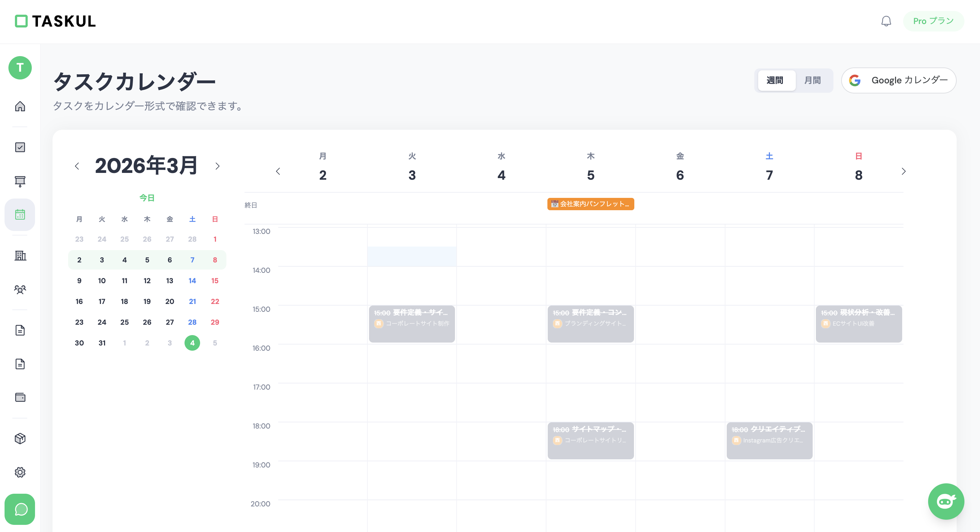Select March 1 in mini calendar
The width and height of the screenshot is (980, 532).
(215, 239)
